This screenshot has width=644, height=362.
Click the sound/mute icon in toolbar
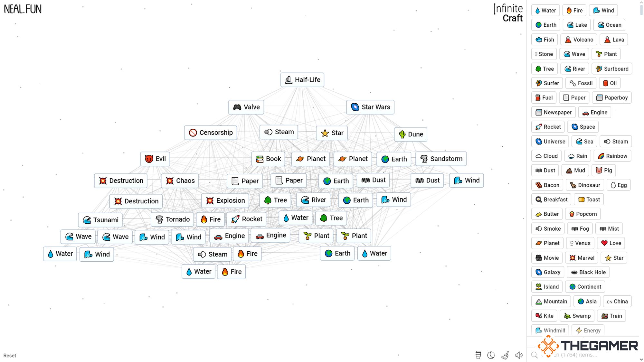[x=519, y=355]
